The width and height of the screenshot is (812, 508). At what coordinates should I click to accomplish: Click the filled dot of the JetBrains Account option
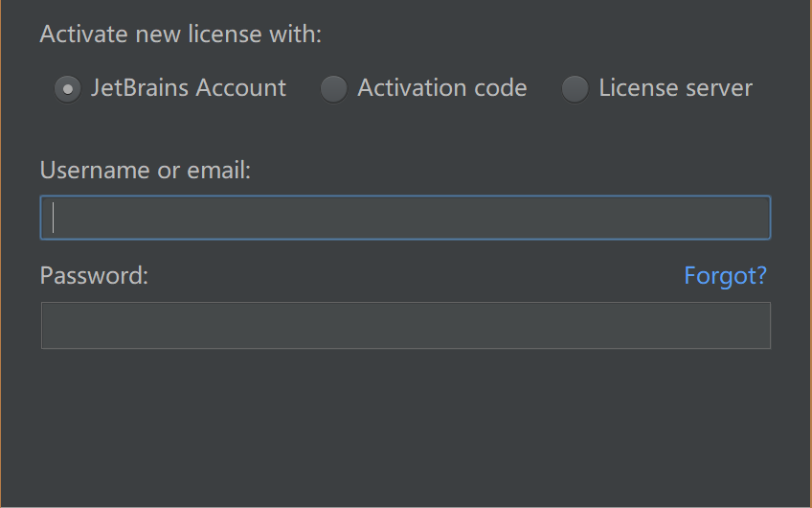tap(68, 89)
